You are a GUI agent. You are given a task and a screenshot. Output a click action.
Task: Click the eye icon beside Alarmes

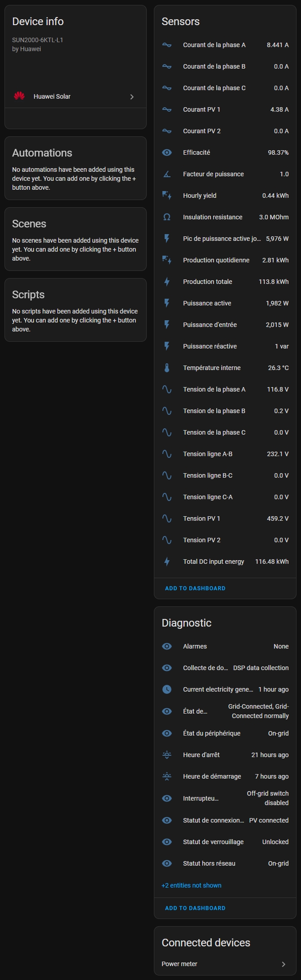point(167,646)
